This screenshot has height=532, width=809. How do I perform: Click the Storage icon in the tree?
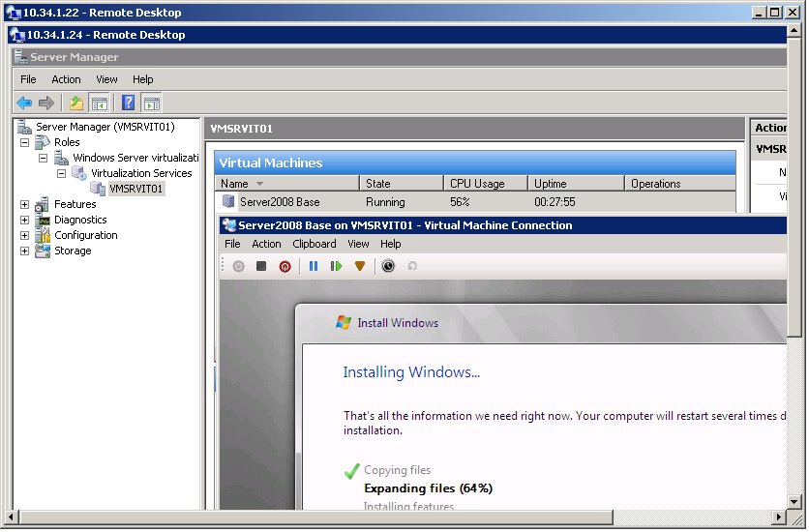click(x=43, y=251)
